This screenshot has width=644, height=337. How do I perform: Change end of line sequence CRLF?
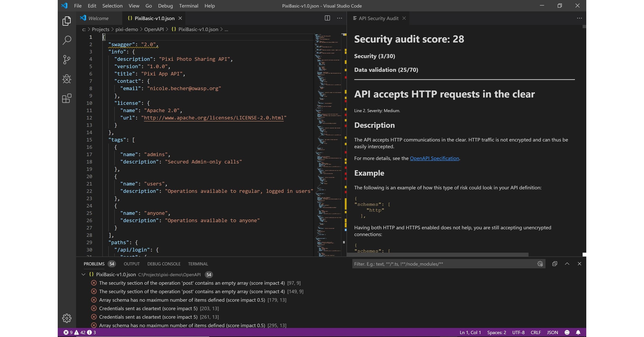click(535, 332)
